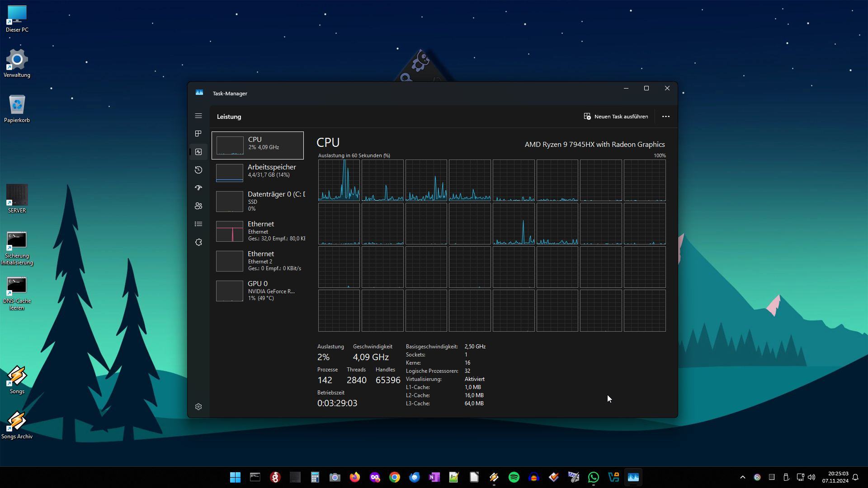Open the Services puzzle-piece sidebar icon
Screen dimensions: 868x488
(x=198, y=242)
